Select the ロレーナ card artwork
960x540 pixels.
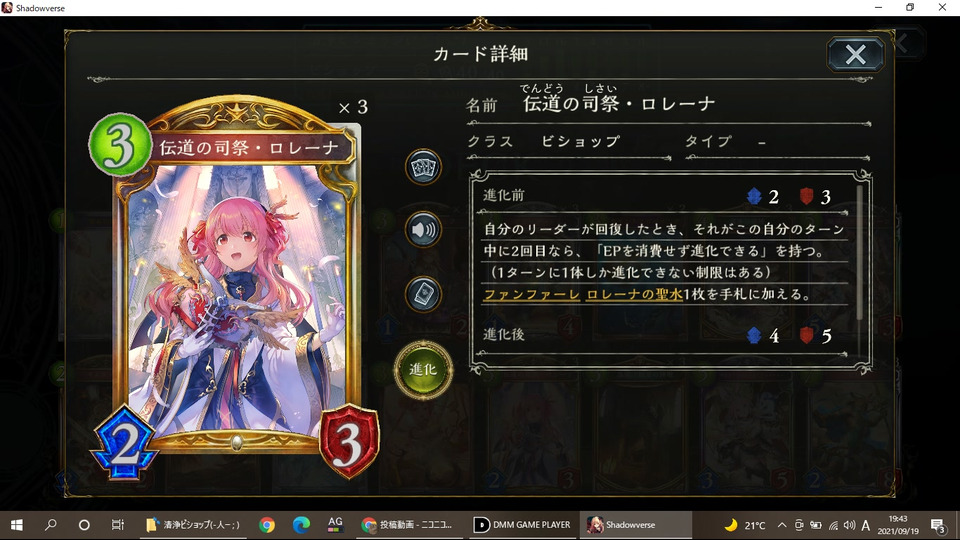[x=236, y=300]
